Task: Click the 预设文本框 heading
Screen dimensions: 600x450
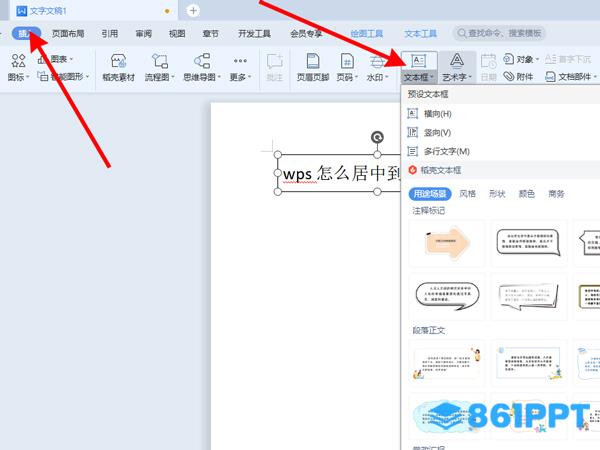Action: [428, 94]
